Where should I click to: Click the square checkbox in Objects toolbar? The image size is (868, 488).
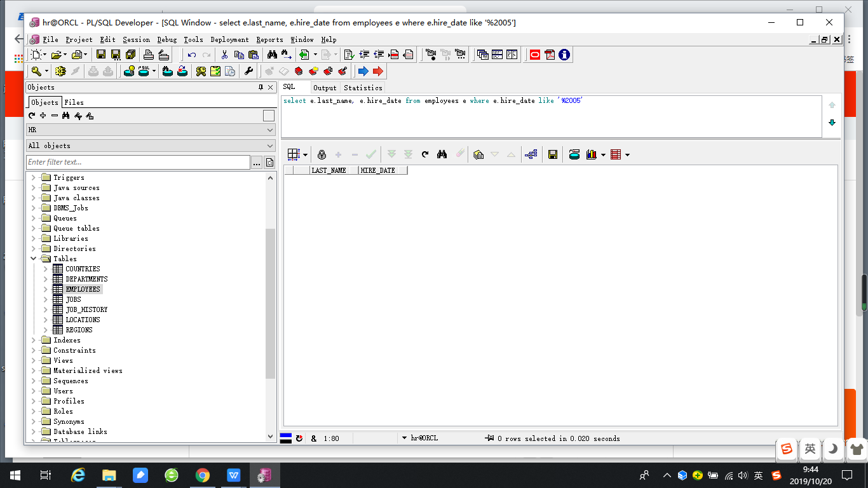(269, 116)
